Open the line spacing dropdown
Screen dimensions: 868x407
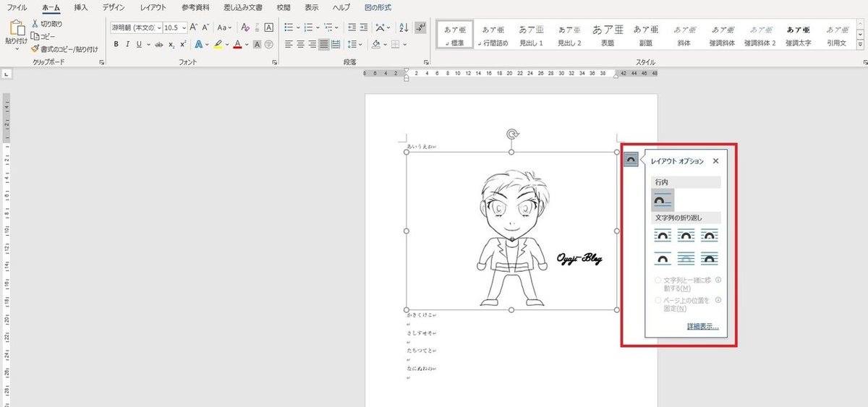pos(359,44)
